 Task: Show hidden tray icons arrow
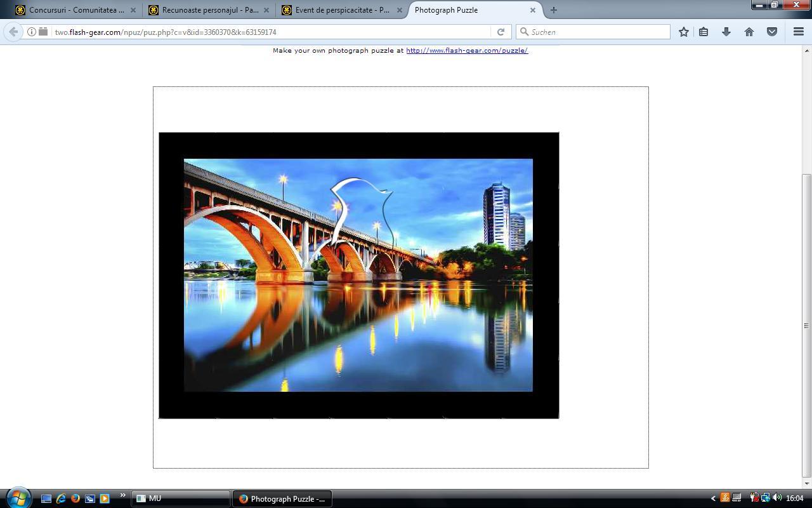pos(713,498)
